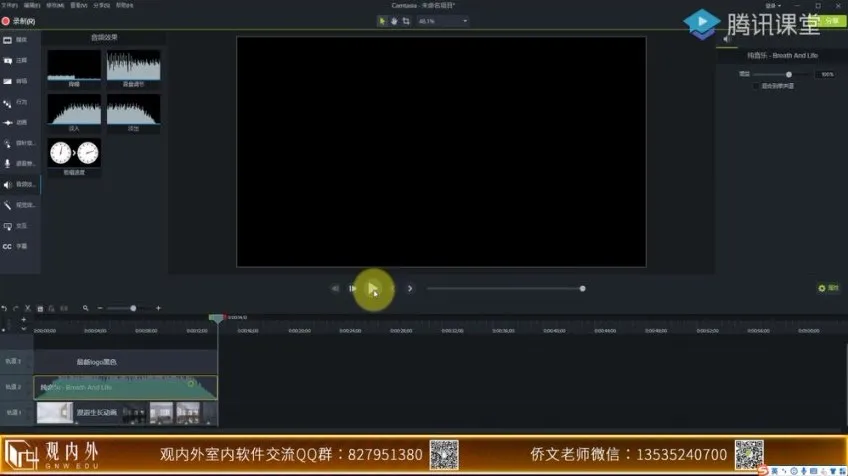Click the fade-out audio point on the audio clip
Viewport: 848px width, 476px height.
pyautogui.click(x=191, y=384)
